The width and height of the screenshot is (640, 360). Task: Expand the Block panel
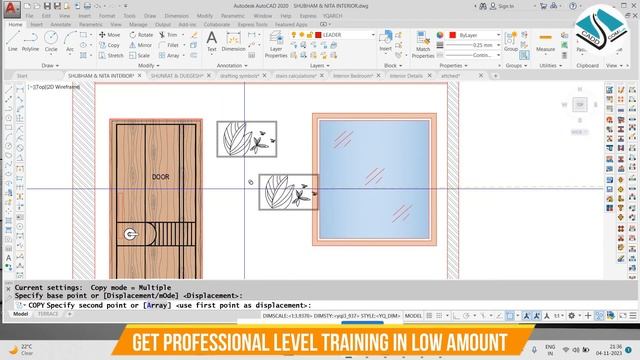[x=393, y=65]
